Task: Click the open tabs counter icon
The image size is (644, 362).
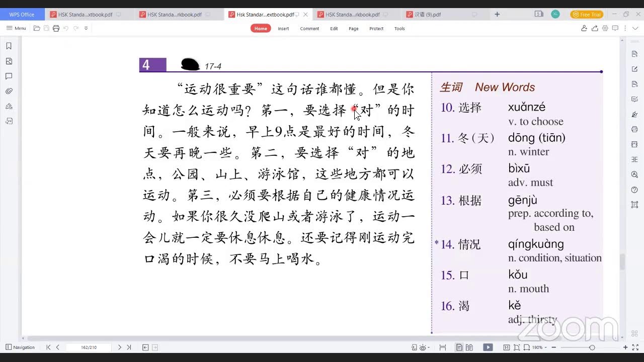Action: point(539,14)
